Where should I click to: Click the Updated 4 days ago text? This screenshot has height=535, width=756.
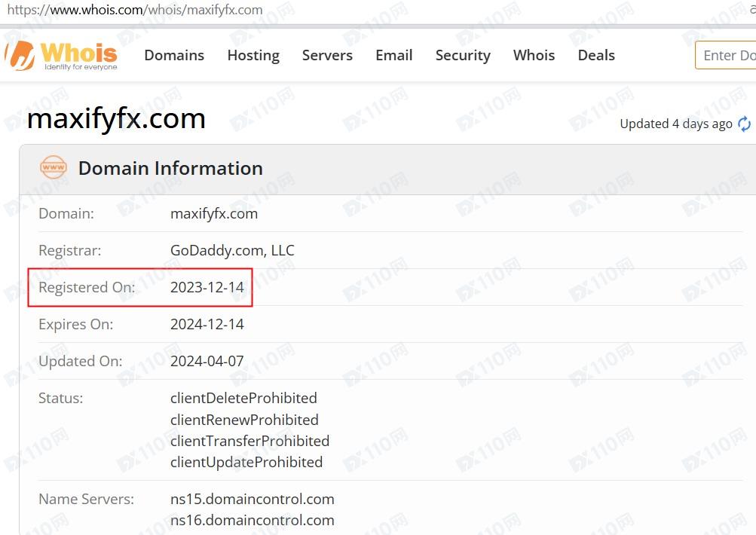[x=676, y=124]
